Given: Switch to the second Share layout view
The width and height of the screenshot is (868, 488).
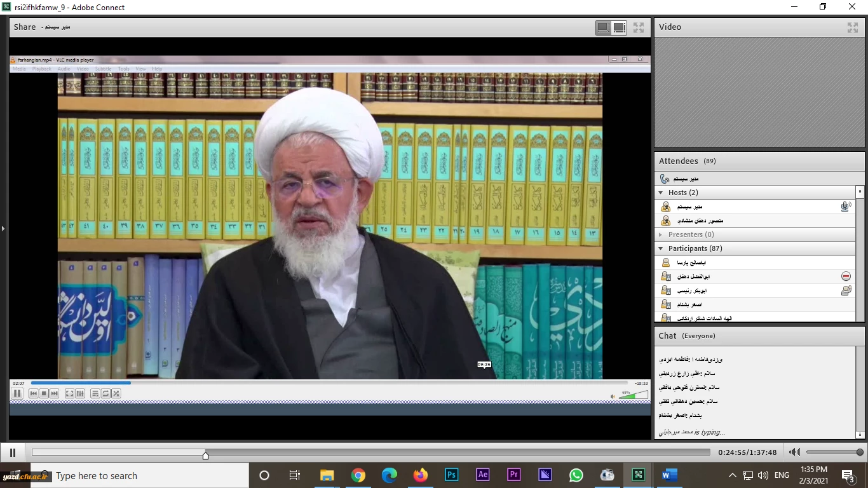Looking at the screenshot, I should click(x=620, y=27).
